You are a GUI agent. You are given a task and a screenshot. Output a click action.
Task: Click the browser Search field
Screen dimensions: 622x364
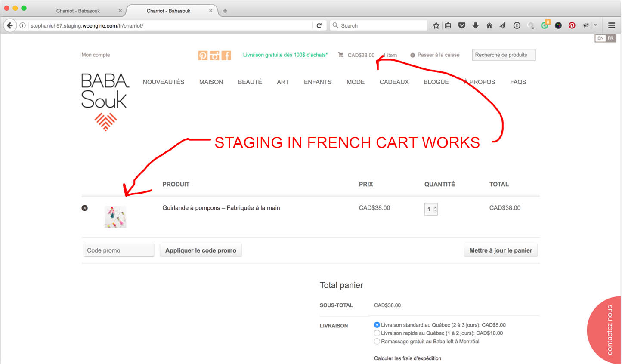click(x=379, y=25)
